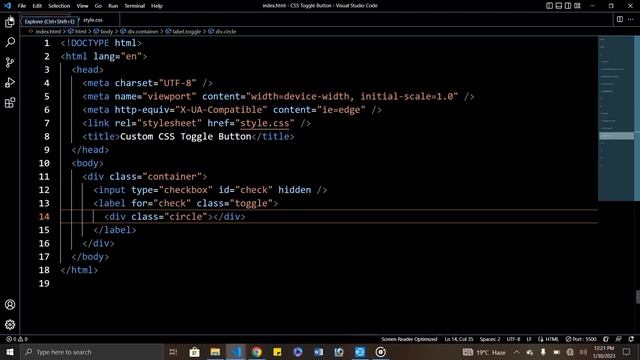The image size is (640, 360).
Task: Click line number 14 in the gutter
Action: [44, 216]
